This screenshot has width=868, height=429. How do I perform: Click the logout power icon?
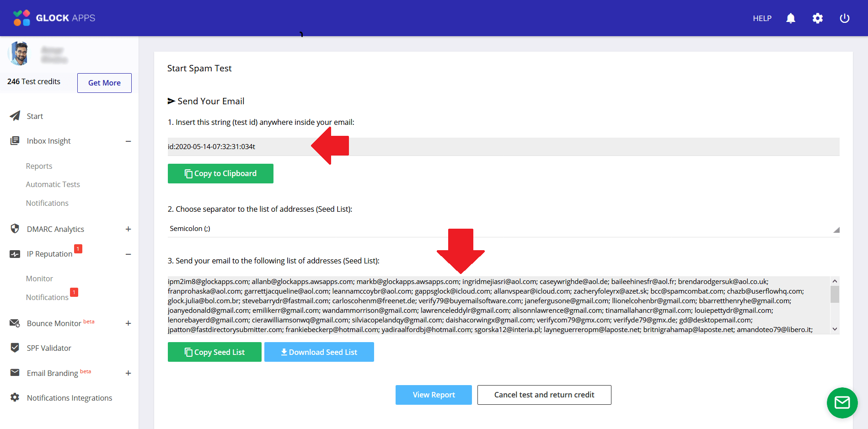[x=844, y=18]
